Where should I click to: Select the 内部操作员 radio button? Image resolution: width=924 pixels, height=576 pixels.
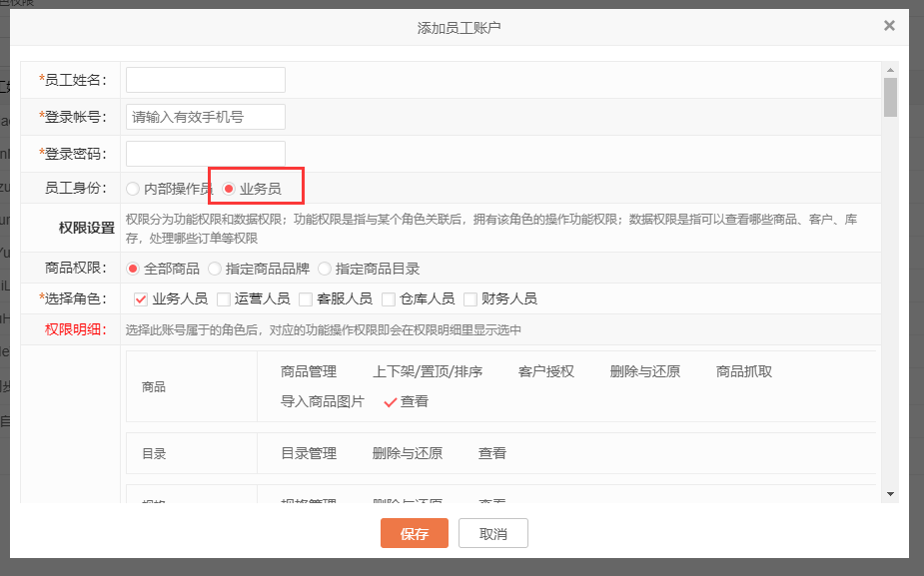[133, 189]
